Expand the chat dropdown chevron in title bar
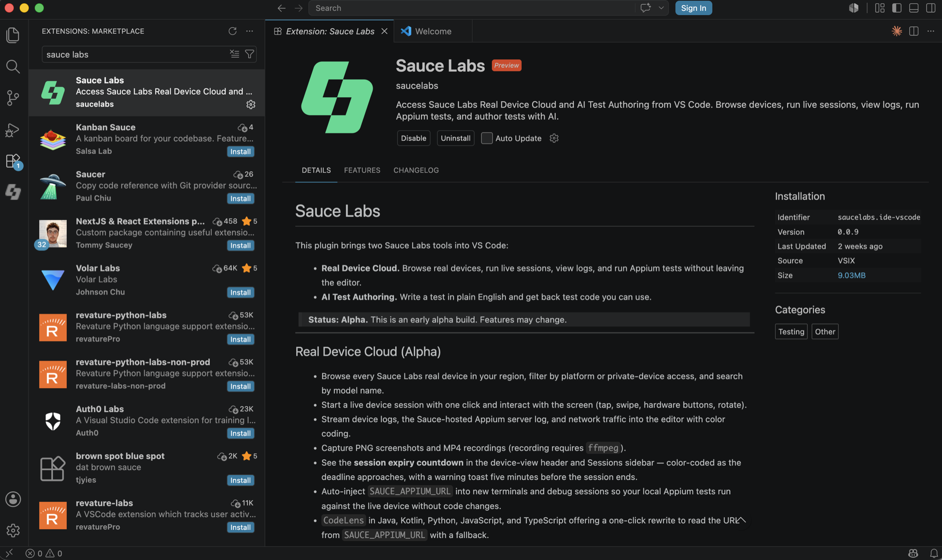The image size is (942, 560). (661, 8)
